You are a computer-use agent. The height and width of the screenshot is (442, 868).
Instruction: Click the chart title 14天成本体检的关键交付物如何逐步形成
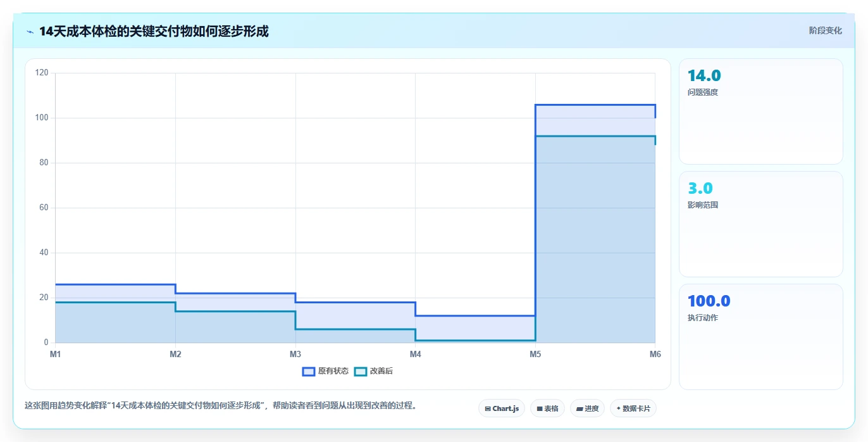point(154,31)
